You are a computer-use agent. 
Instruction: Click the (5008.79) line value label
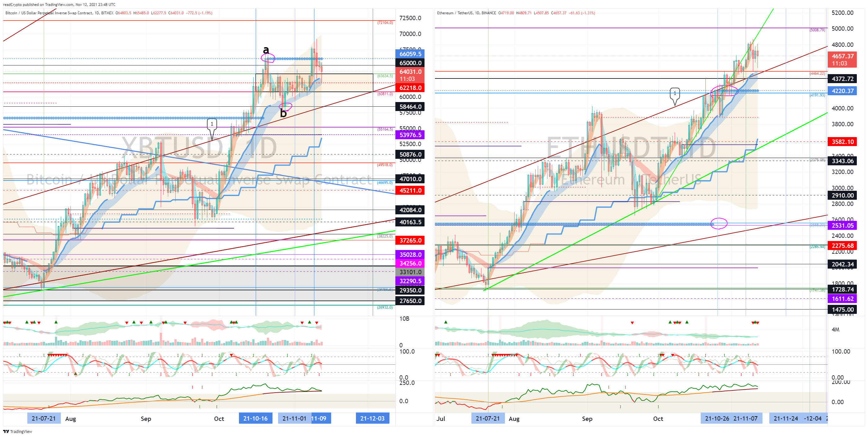[x=817, y=30]
